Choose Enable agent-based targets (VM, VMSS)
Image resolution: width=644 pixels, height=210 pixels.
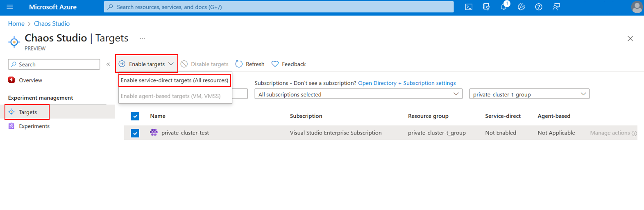pyautogui.click(x=170, y=96)
